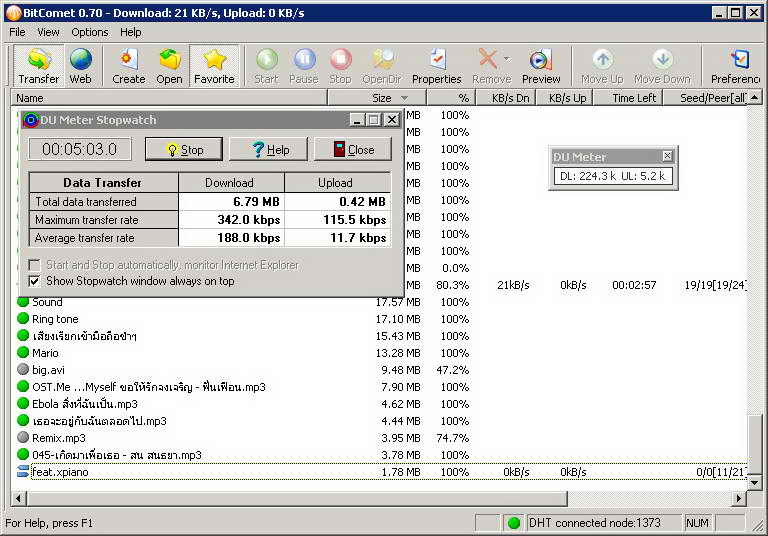
Task: Click the horizontal scrollbar thumb
Action: tap(297, 499)
